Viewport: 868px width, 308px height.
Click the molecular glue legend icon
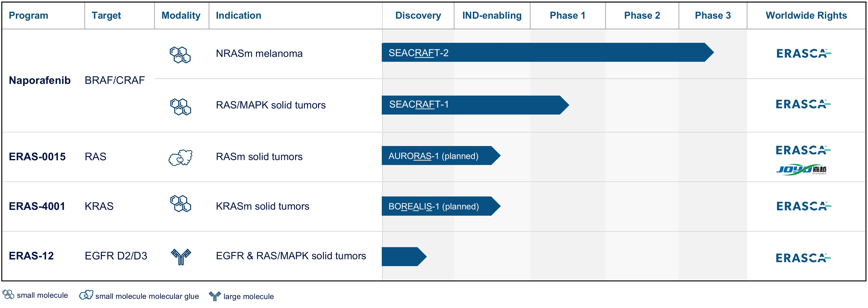(86, 295)
